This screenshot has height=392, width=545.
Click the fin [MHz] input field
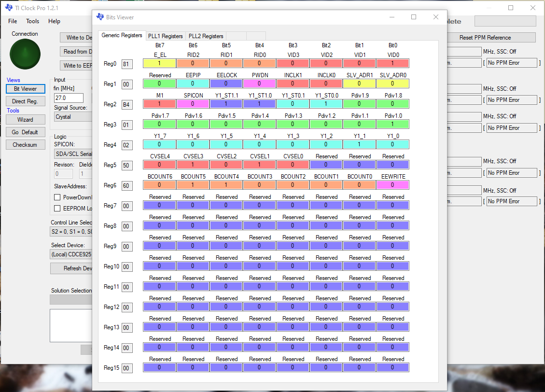click(x=69, y=98)
